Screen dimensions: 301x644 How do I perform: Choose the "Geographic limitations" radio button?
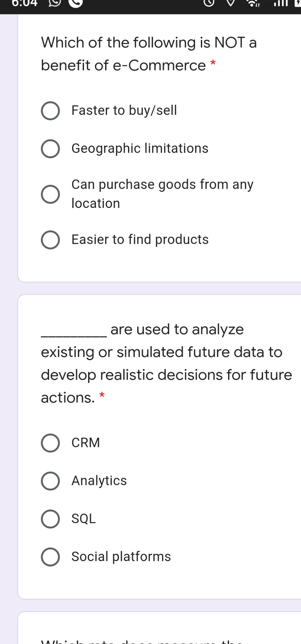click(50, 149)
